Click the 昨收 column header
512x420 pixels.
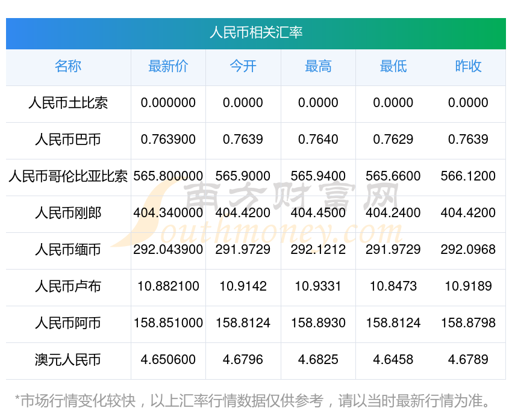[468, 66]
